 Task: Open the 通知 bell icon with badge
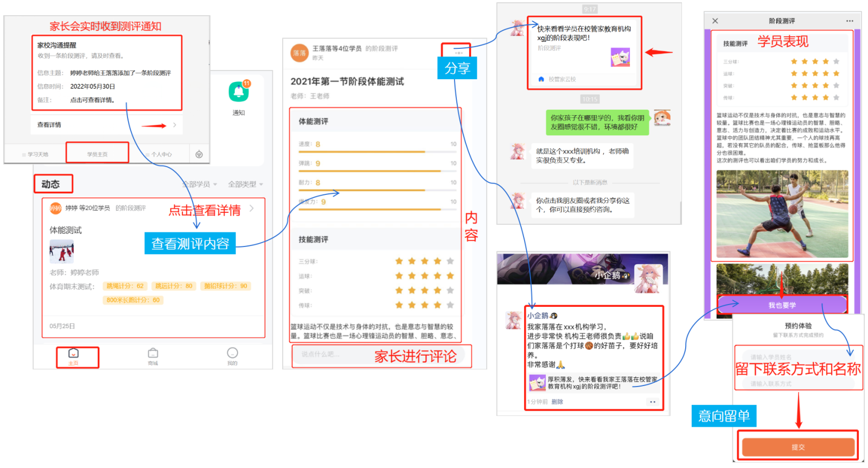239,91
